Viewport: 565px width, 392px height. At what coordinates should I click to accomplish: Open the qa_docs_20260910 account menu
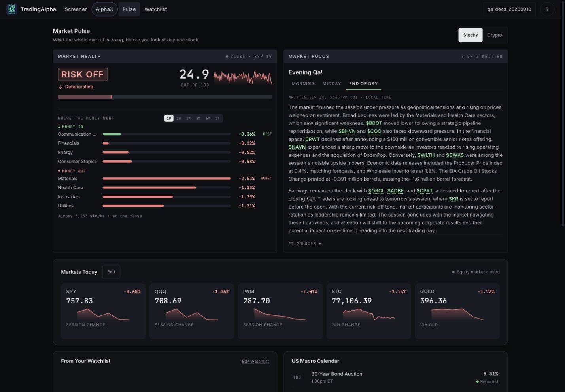tap(509, 9)
